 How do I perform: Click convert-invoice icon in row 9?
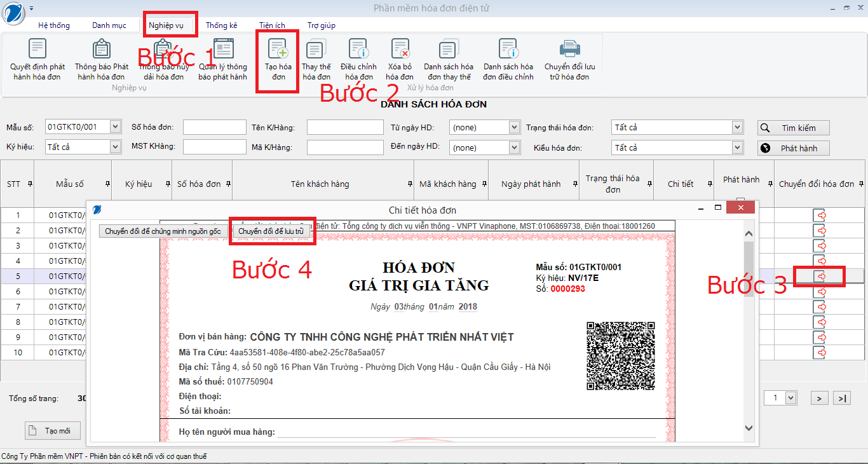[x=820, y=337]
